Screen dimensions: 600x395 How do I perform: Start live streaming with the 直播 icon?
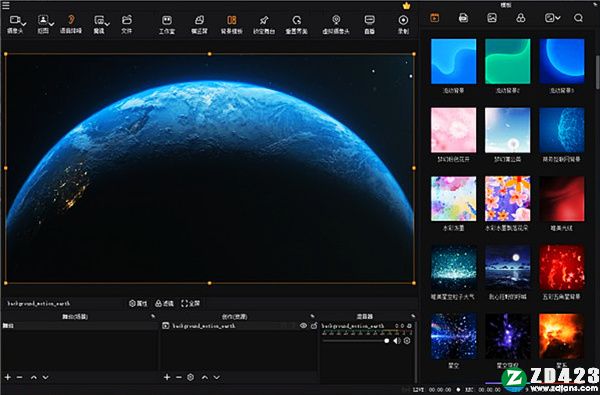click(x=369, y=20)
